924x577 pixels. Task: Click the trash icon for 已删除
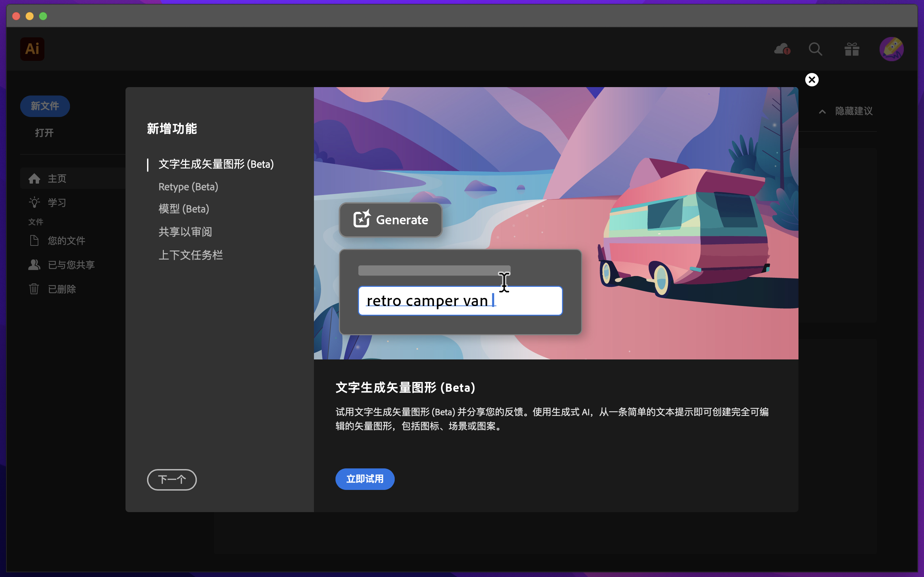pyautogui.click(x=34, y=289)
